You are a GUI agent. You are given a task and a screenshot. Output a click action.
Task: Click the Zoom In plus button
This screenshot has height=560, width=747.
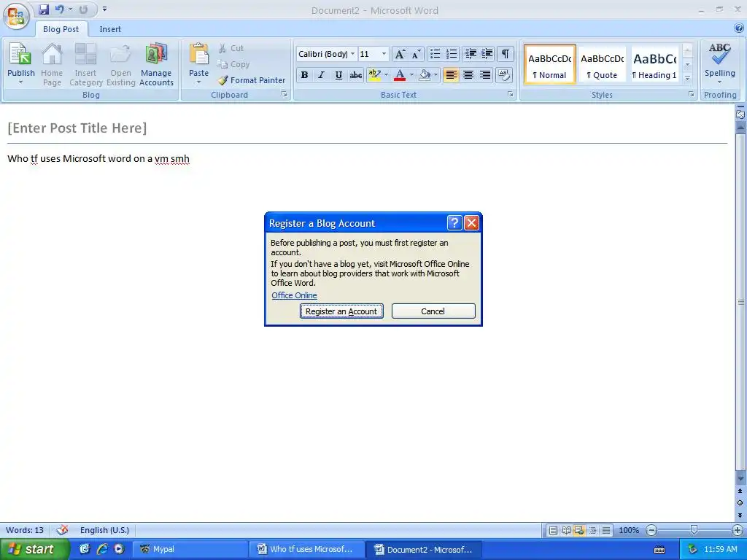pyautogui.click(x=737, y=530)
